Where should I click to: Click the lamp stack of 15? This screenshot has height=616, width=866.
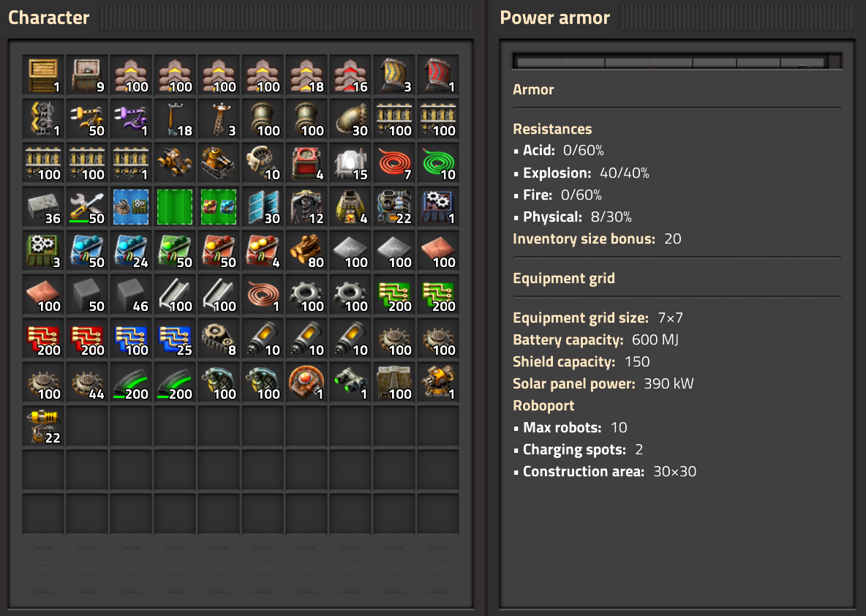pos(350,164)
